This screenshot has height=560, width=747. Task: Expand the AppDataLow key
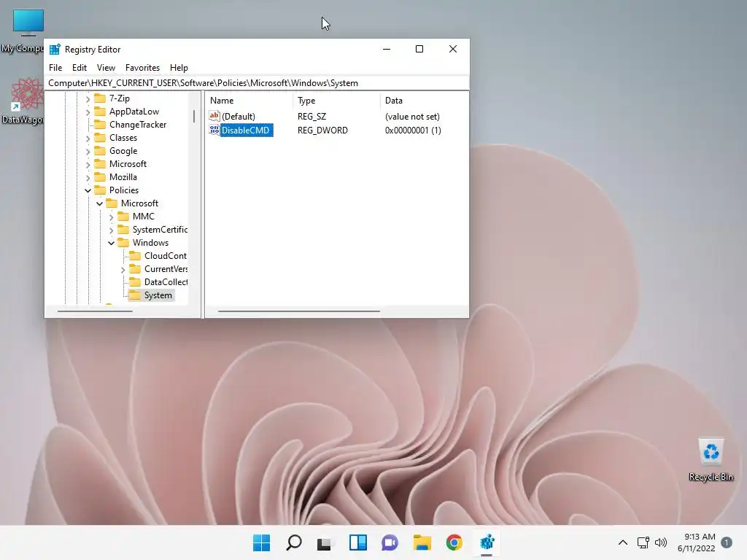(x=88, y=112)
